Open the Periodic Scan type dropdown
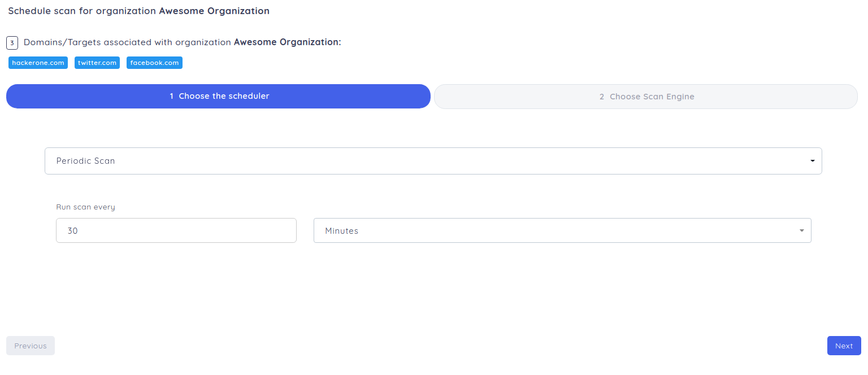The height and width of the screenshot is (375, 868). [433, 161]
